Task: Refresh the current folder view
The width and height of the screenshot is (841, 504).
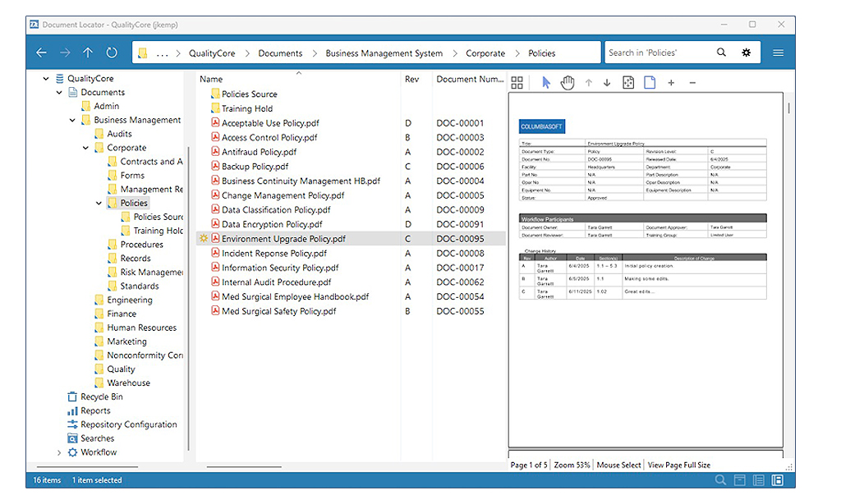Action: (112, 53)
